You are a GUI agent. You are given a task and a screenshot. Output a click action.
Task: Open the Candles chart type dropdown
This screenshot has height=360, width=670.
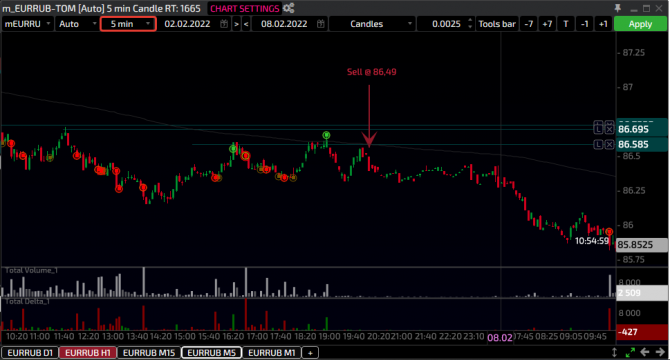click(372, 24)
